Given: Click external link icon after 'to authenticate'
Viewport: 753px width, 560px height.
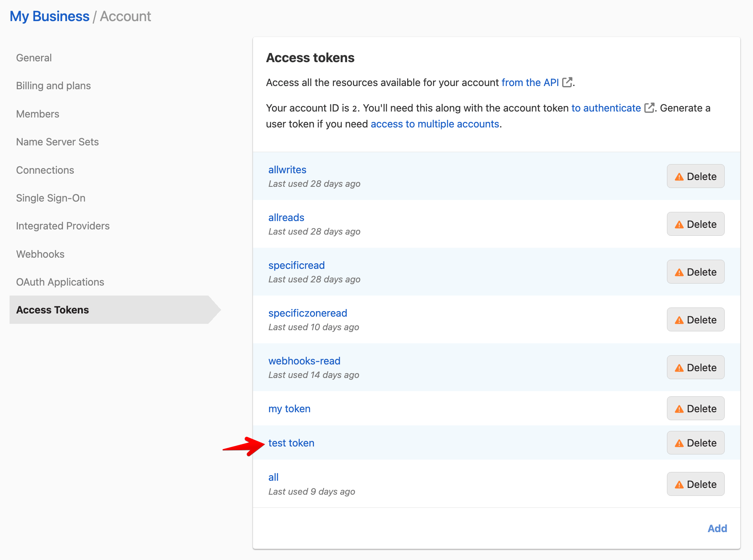Looking at the screenshot, I should point(649,108).
